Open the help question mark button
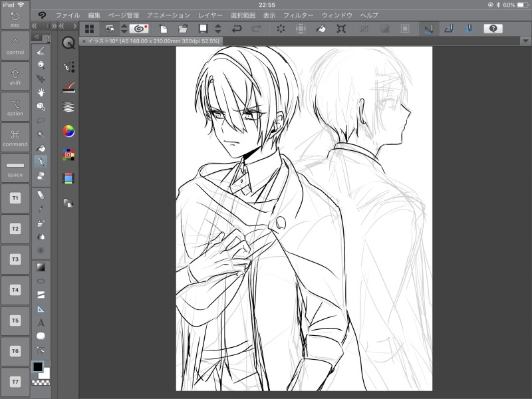Image resolution: width=532 pixels, height=399 pixels. click(493, 29)
